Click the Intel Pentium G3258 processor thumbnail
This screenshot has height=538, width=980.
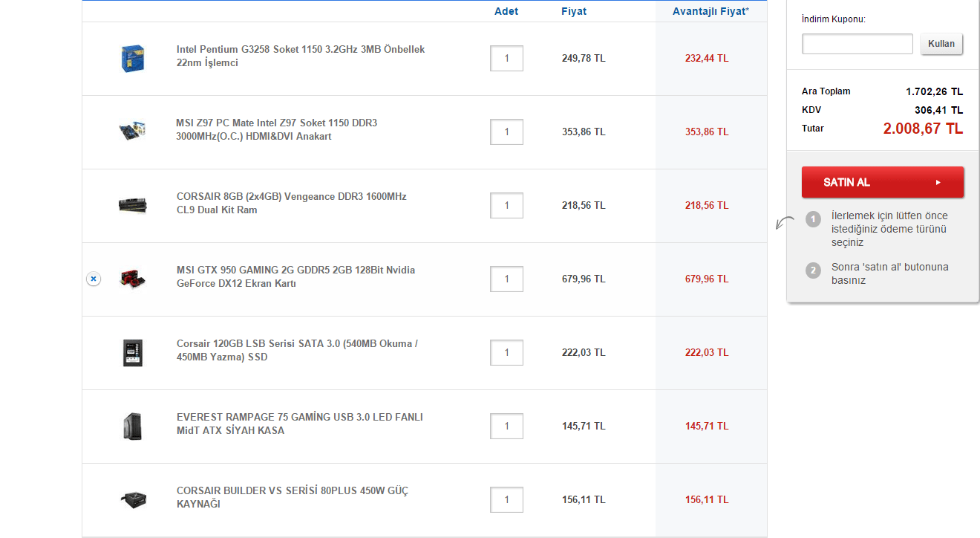tap(132, 58)
